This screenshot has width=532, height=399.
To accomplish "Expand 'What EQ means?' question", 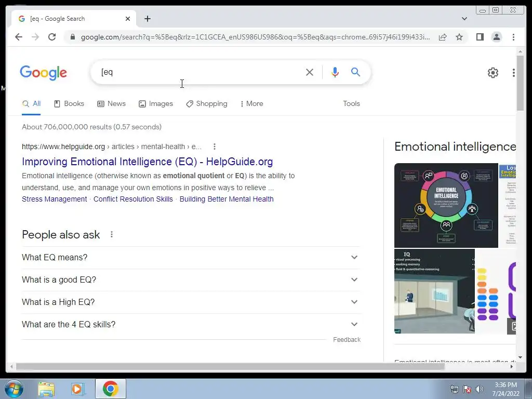I will click(x=191, y=258).
